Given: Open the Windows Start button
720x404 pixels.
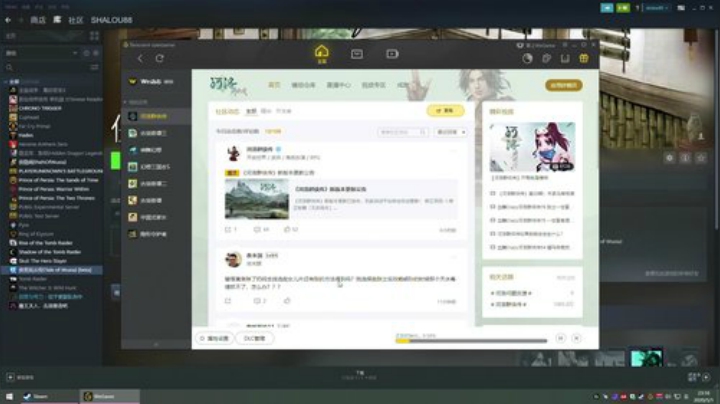Looking at the screenshot, I should click(9, 396).
